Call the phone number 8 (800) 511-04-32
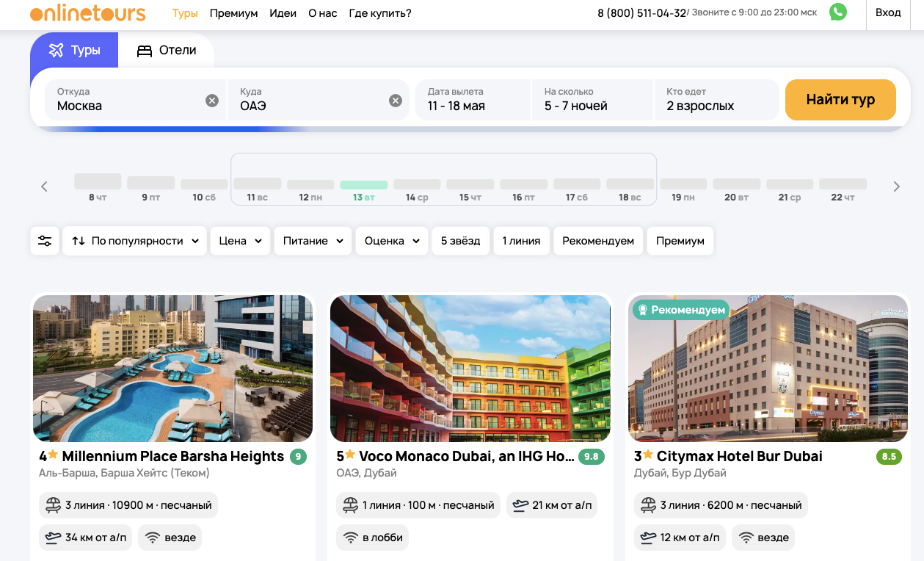The height and width of the screenshot is (561, 924). pyautogui.click(x=642, y=13)
